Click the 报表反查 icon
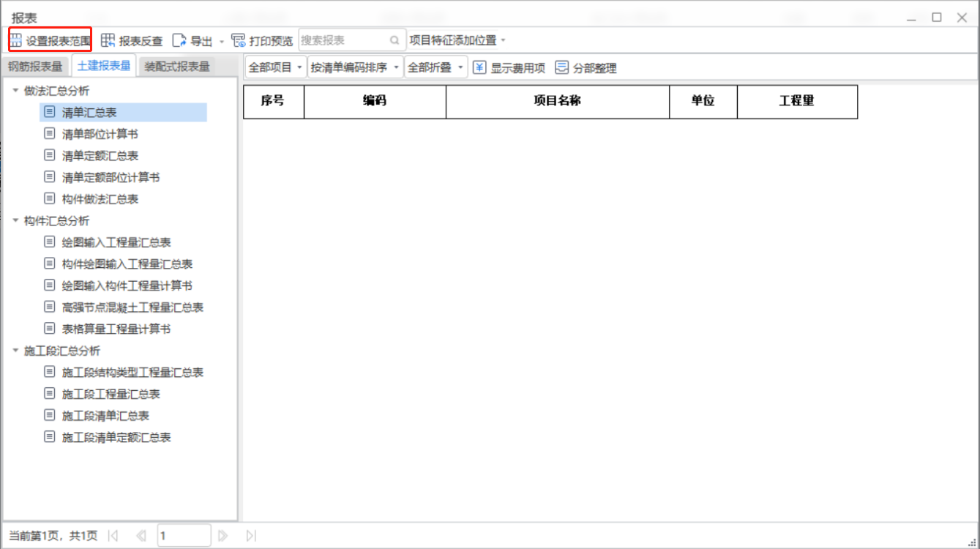 coord(108,40)
